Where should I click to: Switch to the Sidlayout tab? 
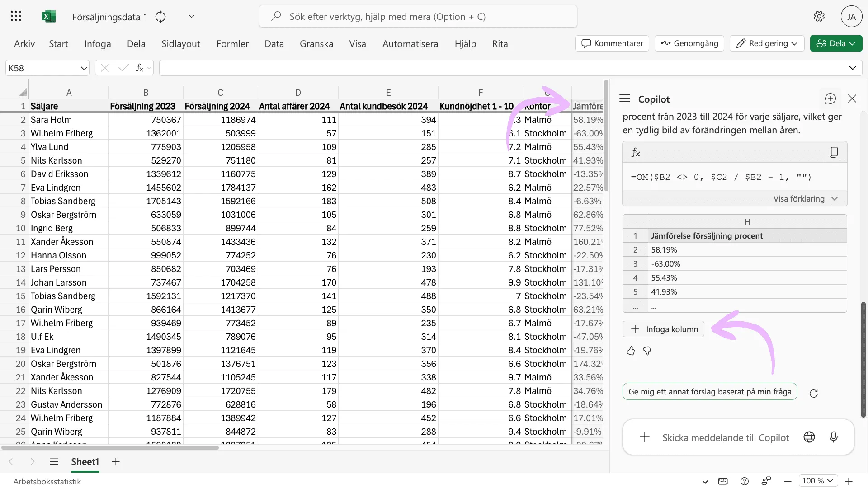(181, 43)
